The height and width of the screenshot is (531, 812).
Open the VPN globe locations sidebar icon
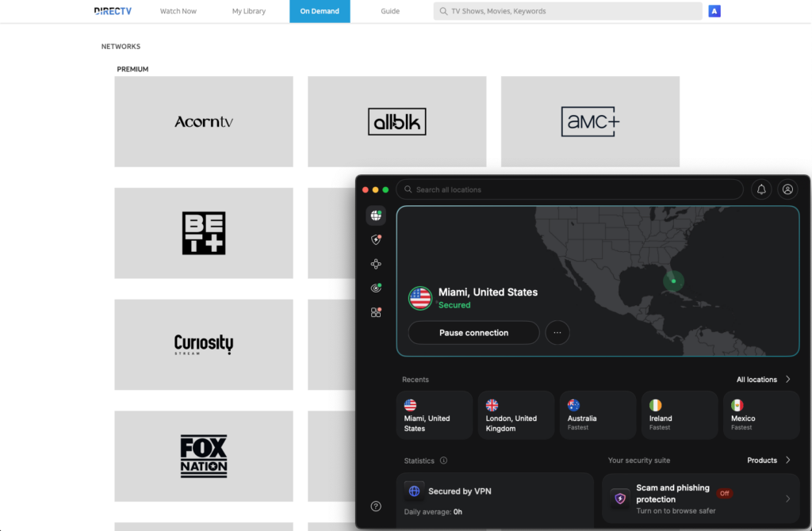coord(376,216)
